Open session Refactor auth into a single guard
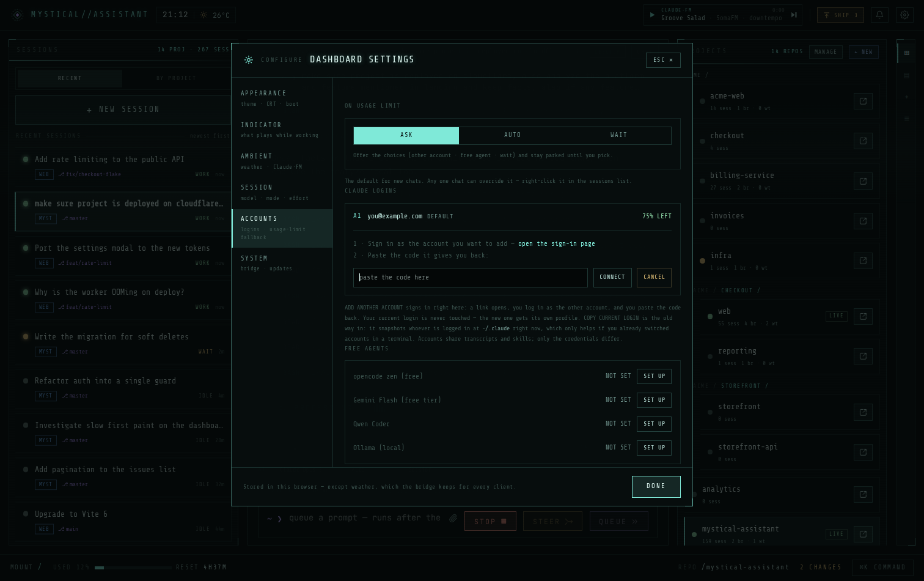This screenshot has width=924, height=581. coord(123,388)
